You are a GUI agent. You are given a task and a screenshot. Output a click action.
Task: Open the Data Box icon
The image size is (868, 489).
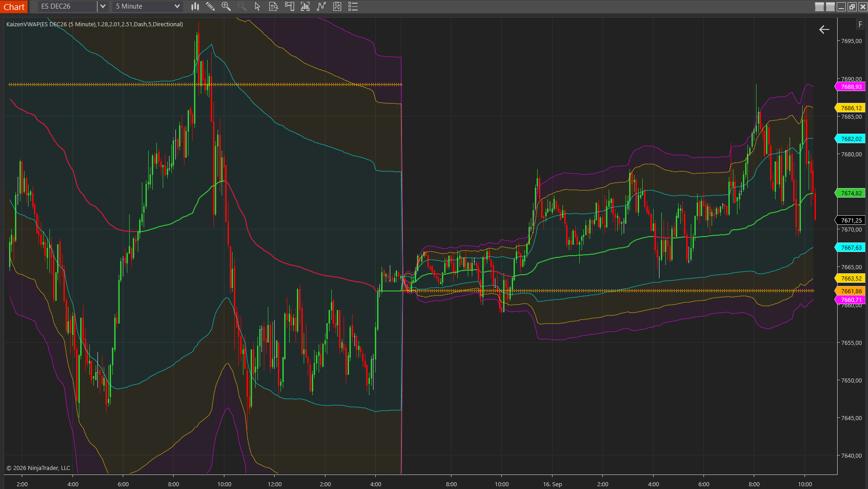[x=273, y=6]
